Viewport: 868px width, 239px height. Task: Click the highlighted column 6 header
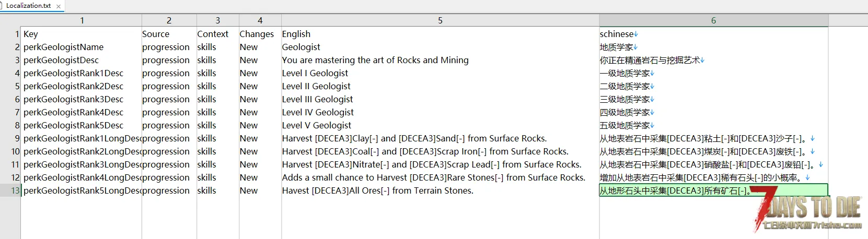click(713, 20)
